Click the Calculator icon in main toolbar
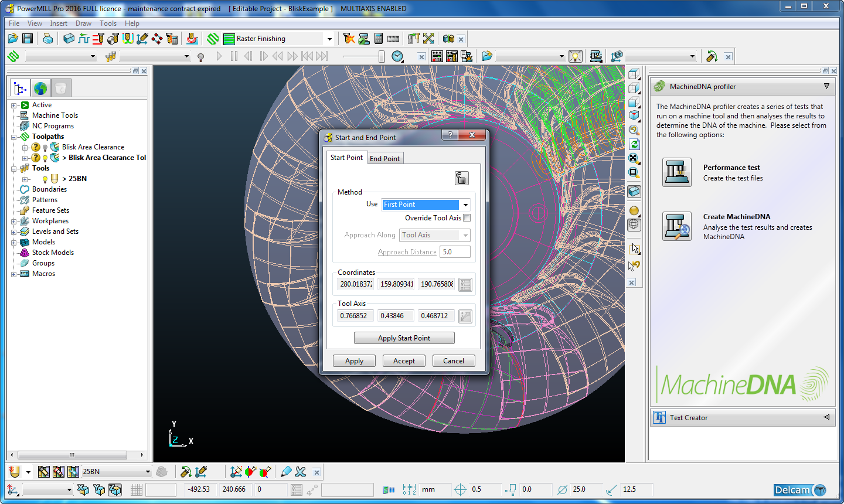 (379, 39)
